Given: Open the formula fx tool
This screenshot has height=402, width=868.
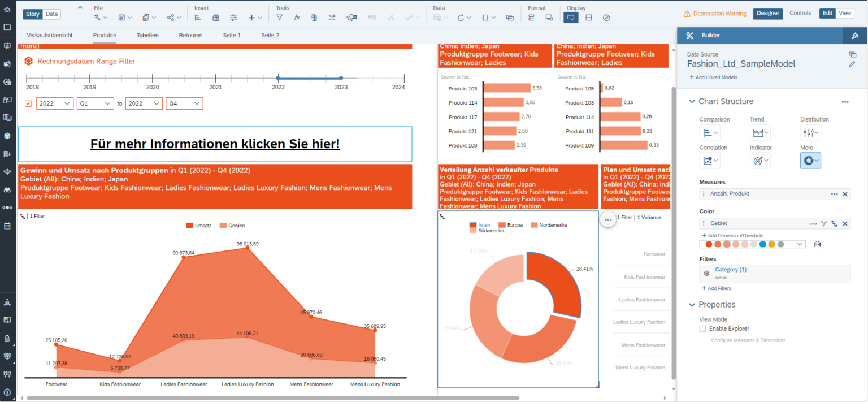Looking at the screenshot, I should point(297,18).
